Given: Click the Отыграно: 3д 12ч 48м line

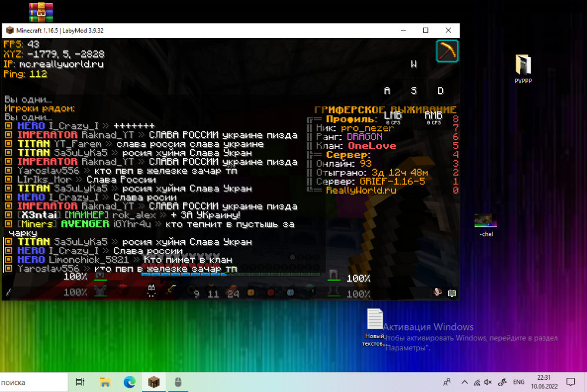Looking at the screenshot, I should coord(372,173).
